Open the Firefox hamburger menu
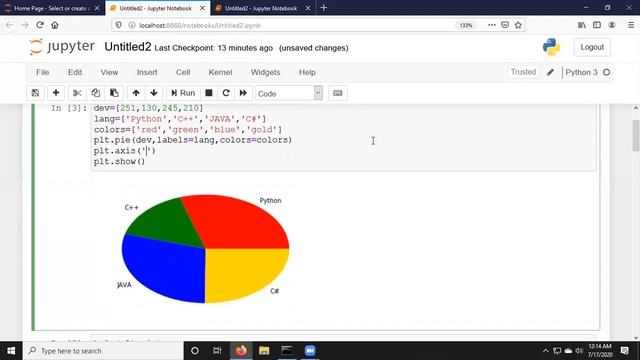640x360 pixels. (631, 25)
